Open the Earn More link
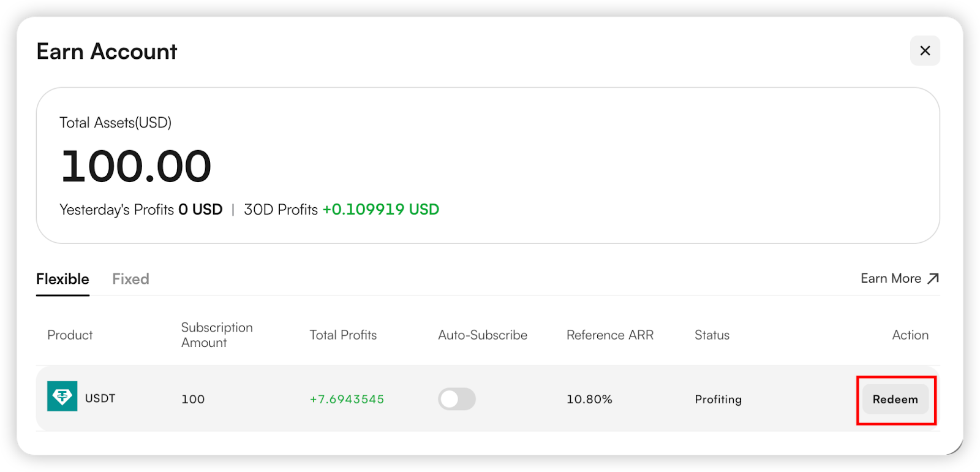This screenshot has height=472, width=980. 900,279
